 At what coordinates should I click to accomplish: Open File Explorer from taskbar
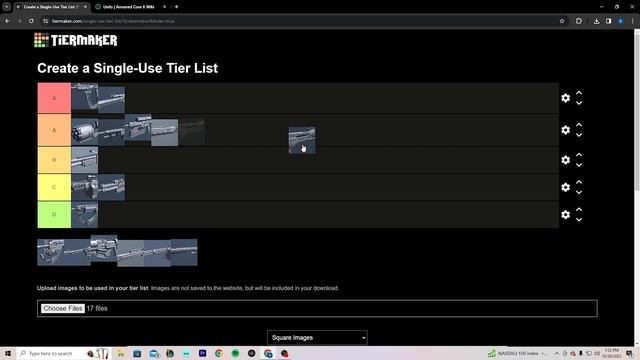[x=120, y=353]
